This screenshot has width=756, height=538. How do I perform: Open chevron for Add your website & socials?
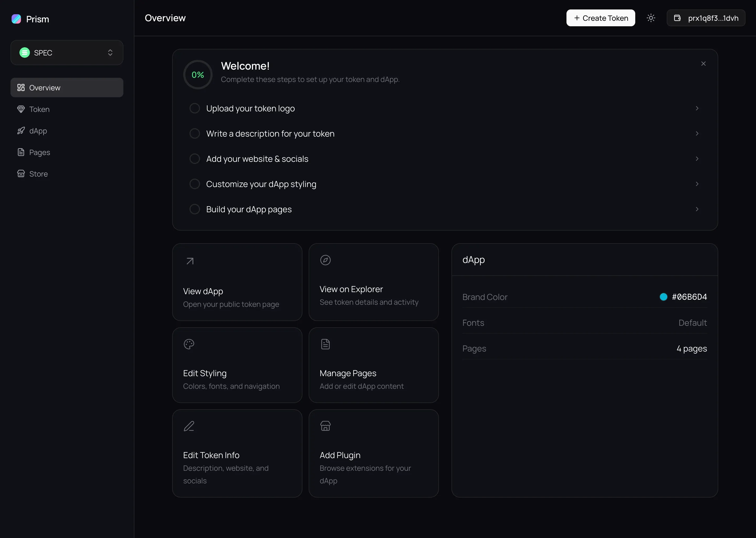(697, 159)
